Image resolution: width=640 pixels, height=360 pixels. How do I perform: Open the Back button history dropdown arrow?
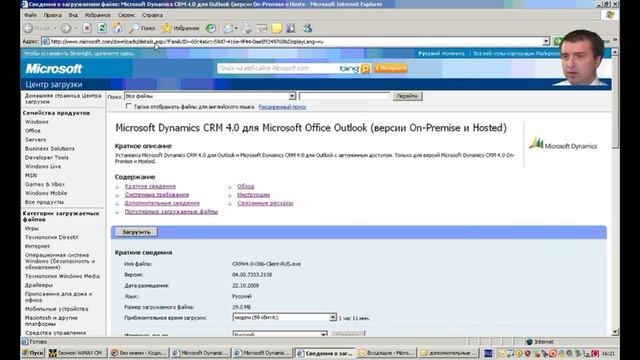click(x=54, y=29)
